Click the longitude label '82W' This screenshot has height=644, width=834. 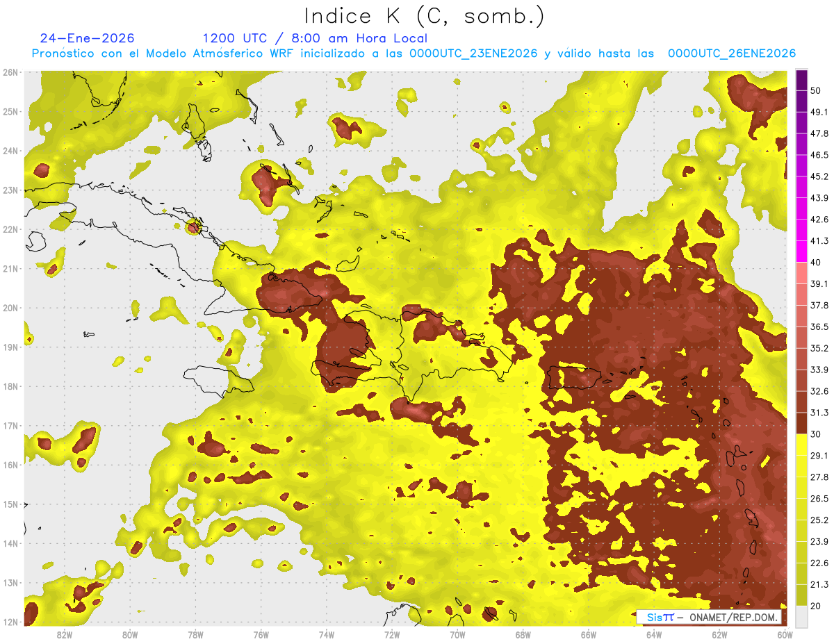click(x=64, y=635)
